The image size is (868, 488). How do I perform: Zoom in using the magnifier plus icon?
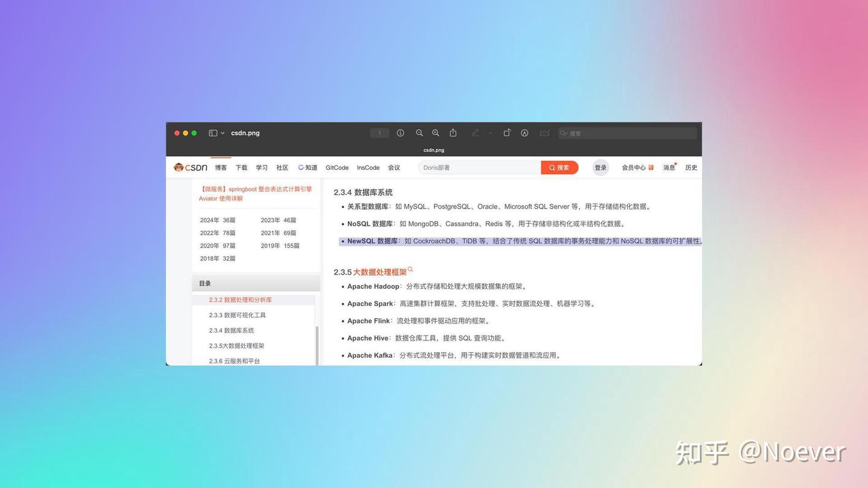click(x=435, y=133)
